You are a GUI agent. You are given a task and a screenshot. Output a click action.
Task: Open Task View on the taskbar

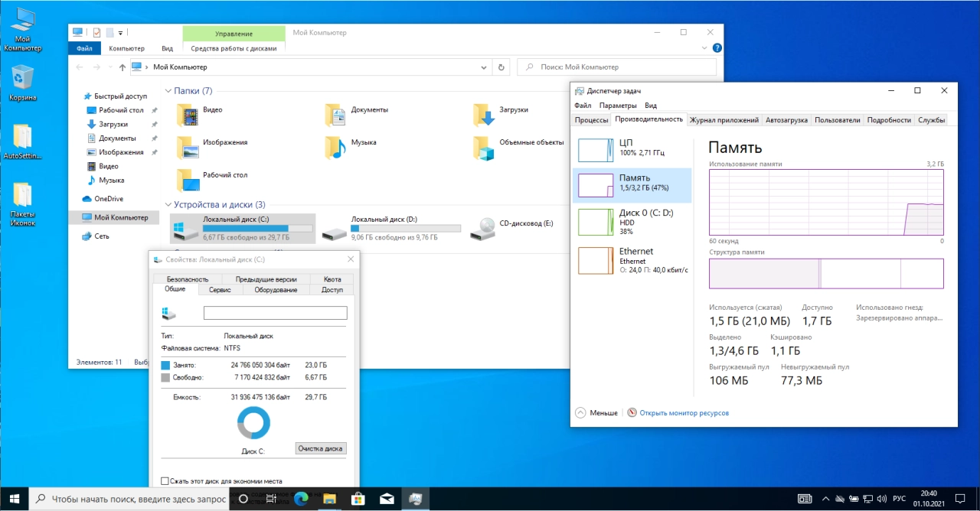click(271, 499)
